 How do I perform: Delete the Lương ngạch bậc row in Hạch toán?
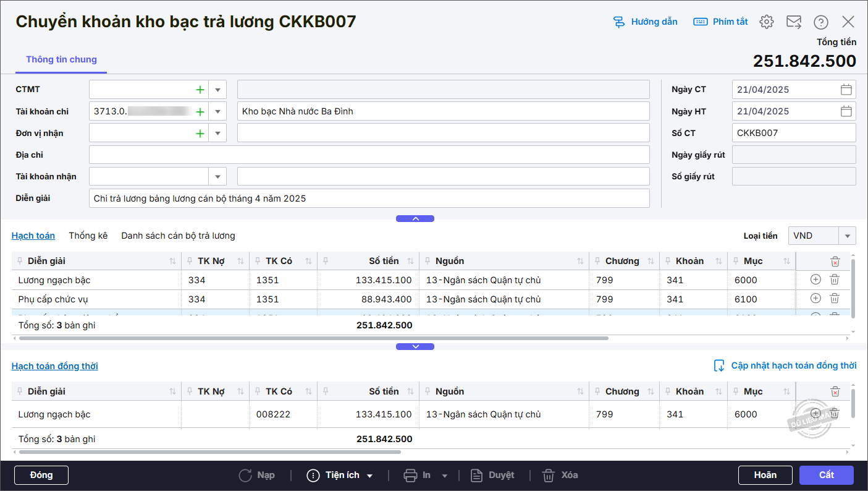[834, 280]
